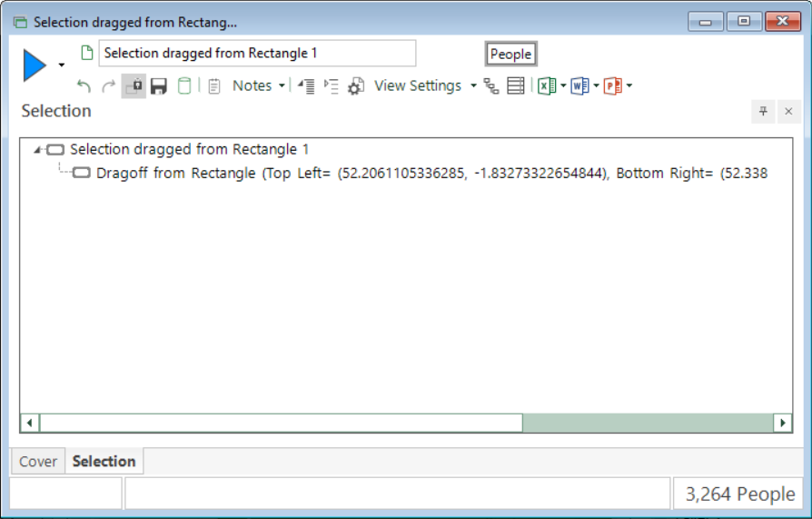The width and height of the screenshot is (812, 519).
Task: Open the View Settings dropdown arrow
Action: (473, 86)
